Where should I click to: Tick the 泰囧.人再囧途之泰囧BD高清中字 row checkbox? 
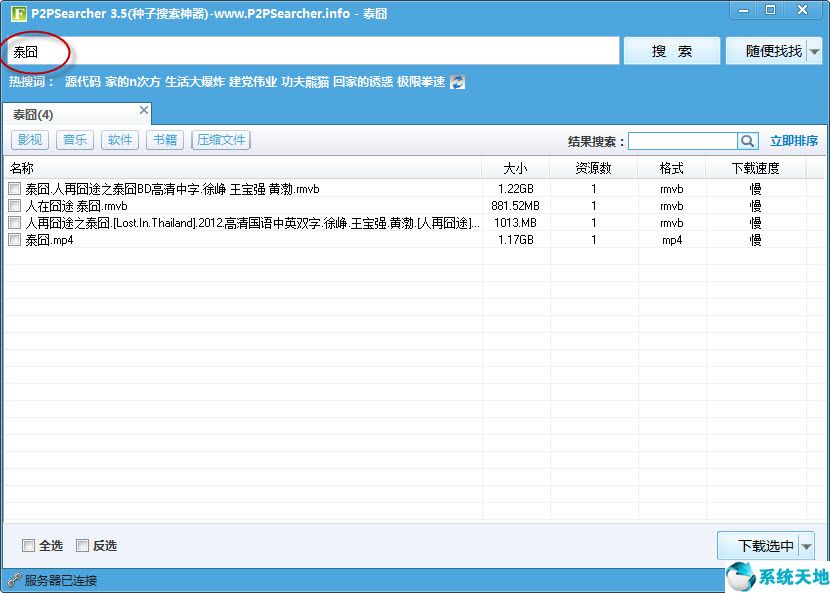pyautogui.click(x=15, y=188)
